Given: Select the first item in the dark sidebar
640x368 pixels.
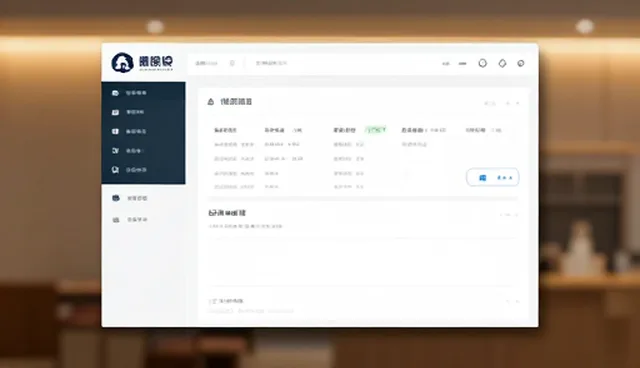Looking at the screenshot, I should coord(143,93).
